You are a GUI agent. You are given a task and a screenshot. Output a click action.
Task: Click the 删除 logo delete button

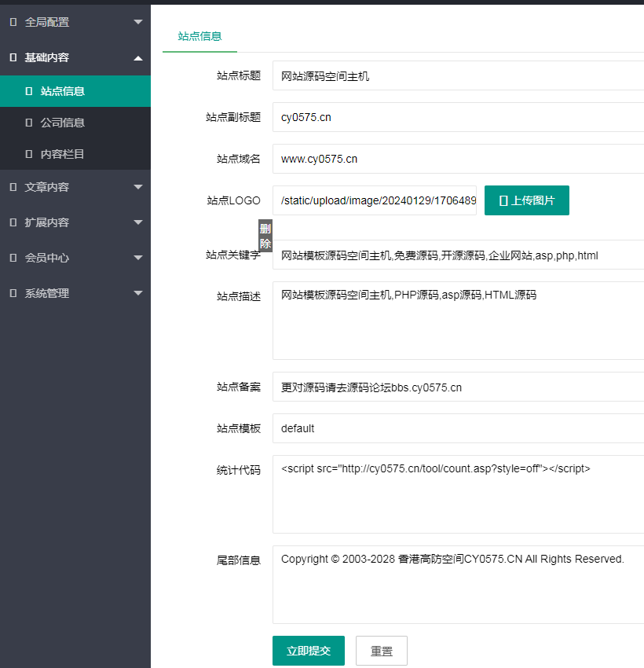tap(265, 236)
